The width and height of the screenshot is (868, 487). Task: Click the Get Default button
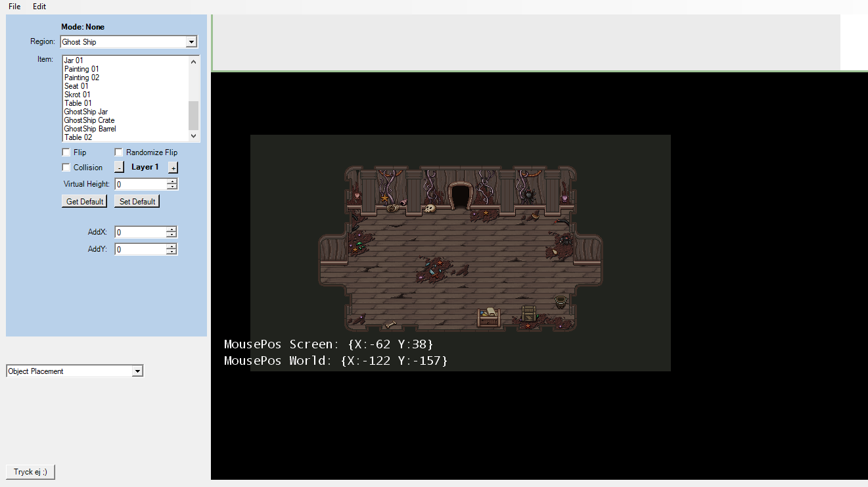pyautogui.click(x=84, y=202)
